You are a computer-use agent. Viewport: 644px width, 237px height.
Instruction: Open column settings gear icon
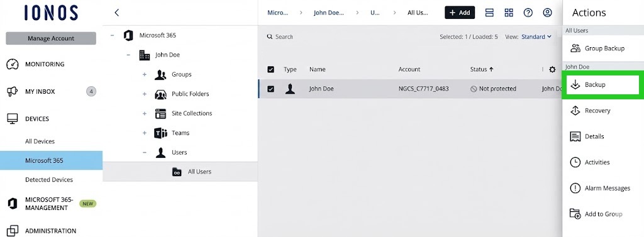(552, 70)
